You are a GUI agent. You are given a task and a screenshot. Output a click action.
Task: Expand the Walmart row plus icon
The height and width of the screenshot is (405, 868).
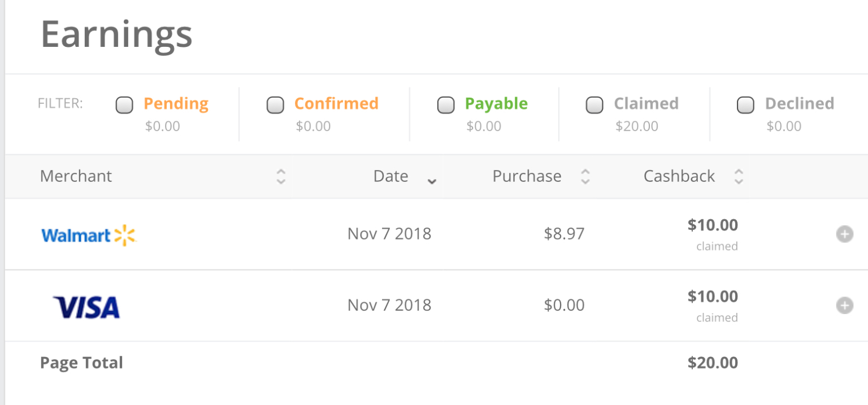pos(844,234)
